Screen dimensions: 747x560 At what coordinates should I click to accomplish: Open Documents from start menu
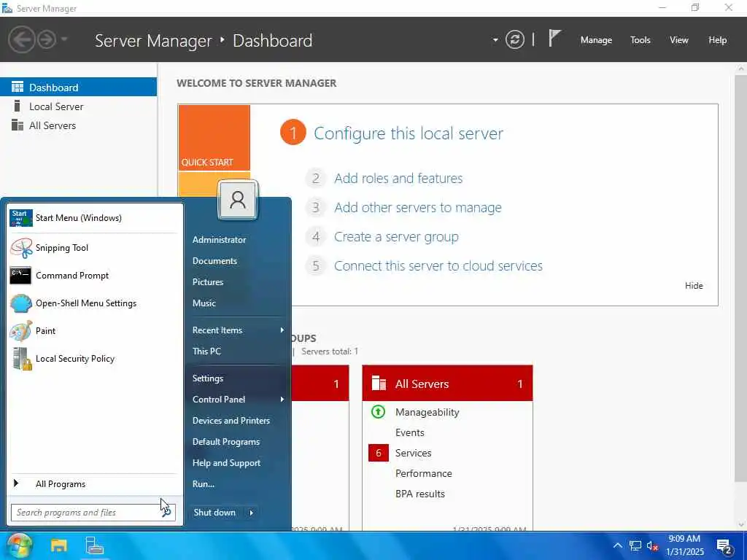pos(215,261)
